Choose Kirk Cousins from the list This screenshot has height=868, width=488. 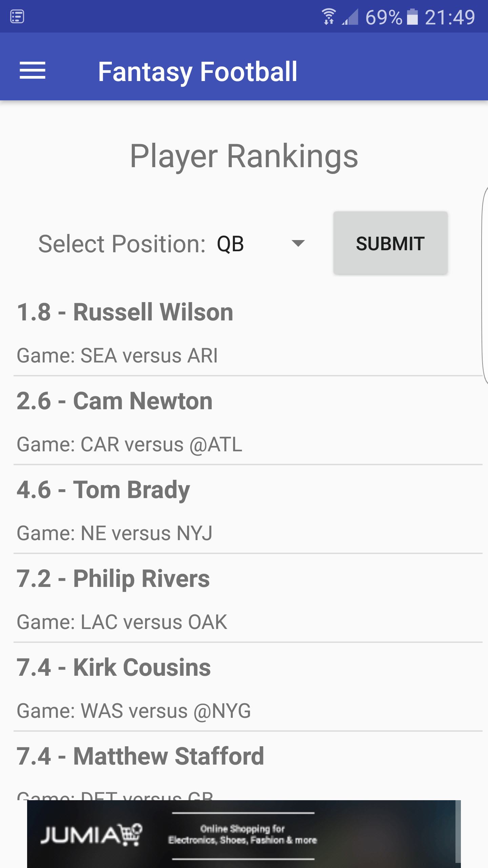tap(248, 687)
